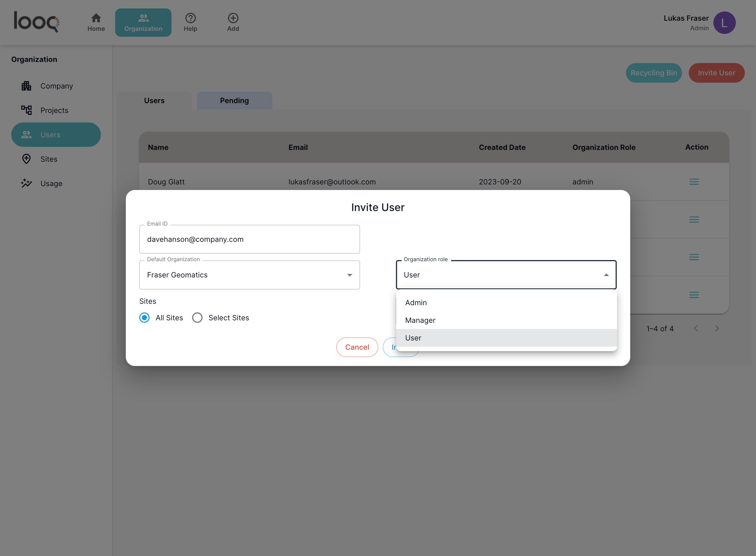Collapse the Organization role dropdown arrow
The image size is (756, 556).
(606, 275)
